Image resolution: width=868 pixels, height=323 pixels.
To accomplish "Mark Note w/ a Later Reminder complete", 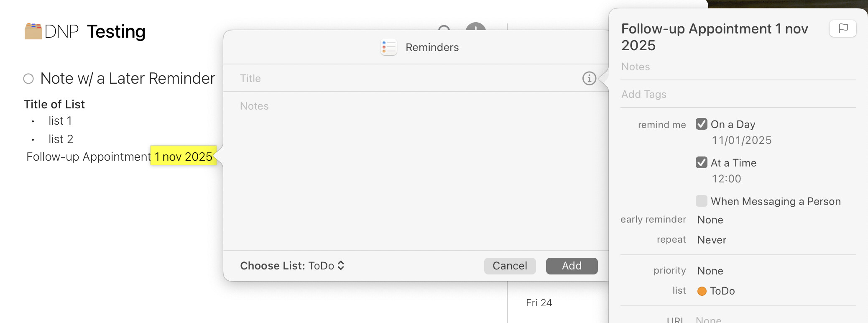I will (28, 79).
